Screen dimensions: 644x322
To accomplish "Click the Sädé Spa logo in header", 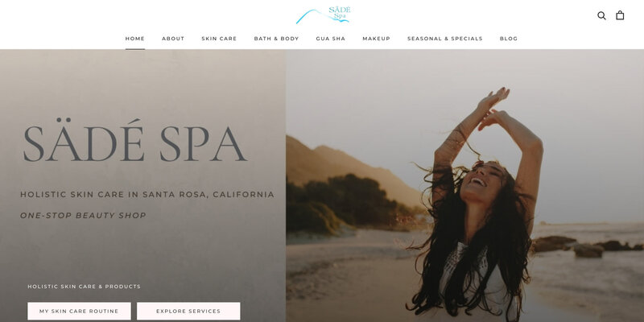I will coord(323,14).
